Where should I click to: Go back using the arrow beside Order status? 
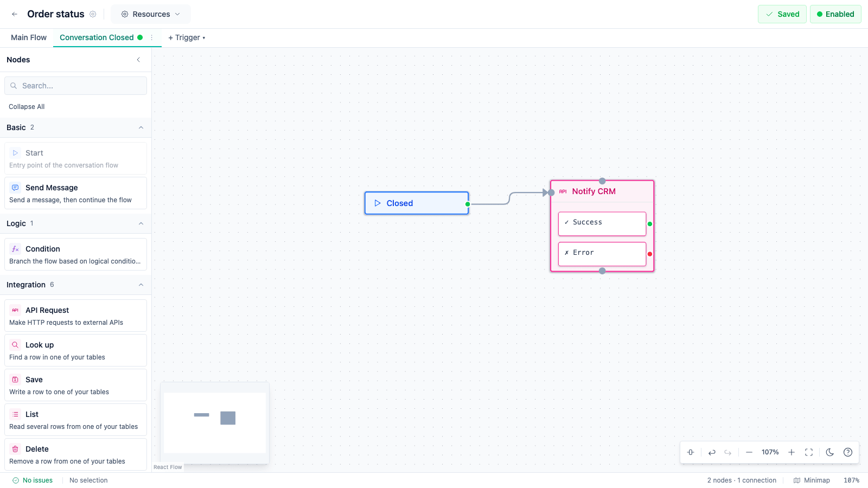[x=15, y=14]
